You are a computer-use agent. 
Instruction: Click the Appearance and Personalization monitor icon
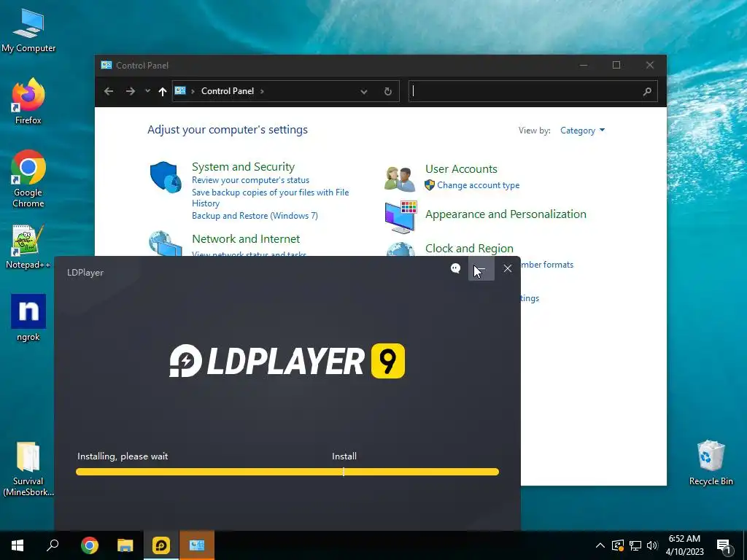pyautogui.click(x=400, y=217)
